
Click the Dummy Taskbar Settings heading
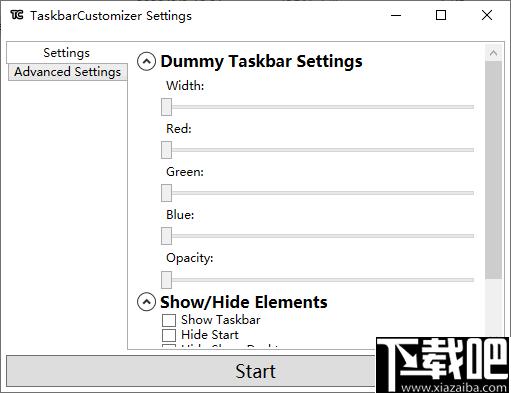261,62
